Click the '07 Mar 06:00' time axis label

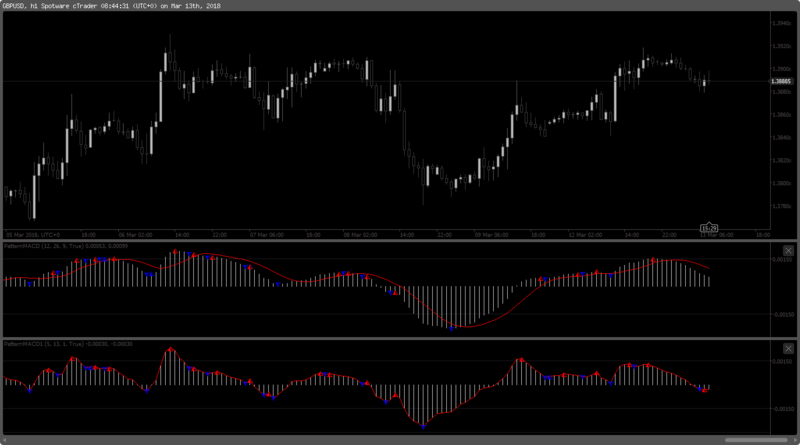(x=267, y=235)
